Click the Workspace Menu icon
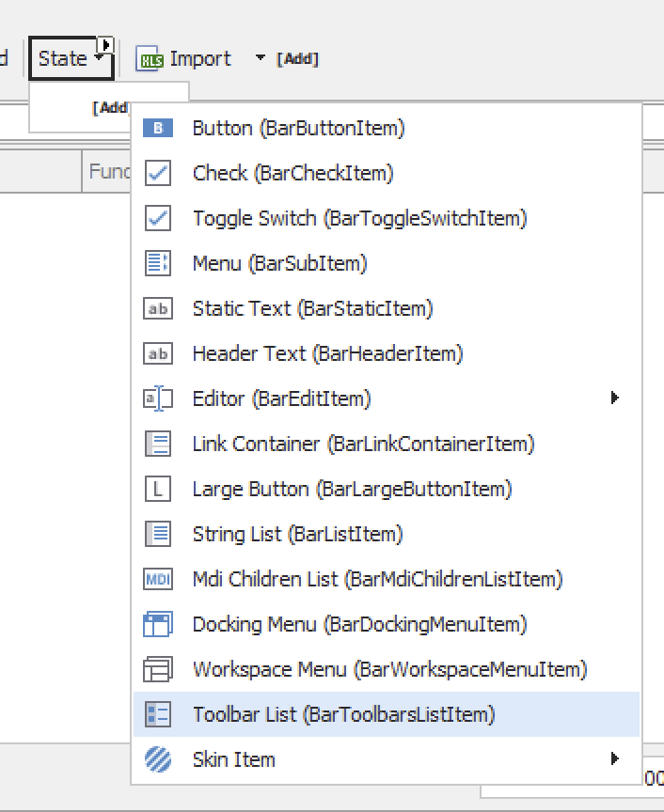Viewport: 664px width, 812px height. (x=158, y=669)
